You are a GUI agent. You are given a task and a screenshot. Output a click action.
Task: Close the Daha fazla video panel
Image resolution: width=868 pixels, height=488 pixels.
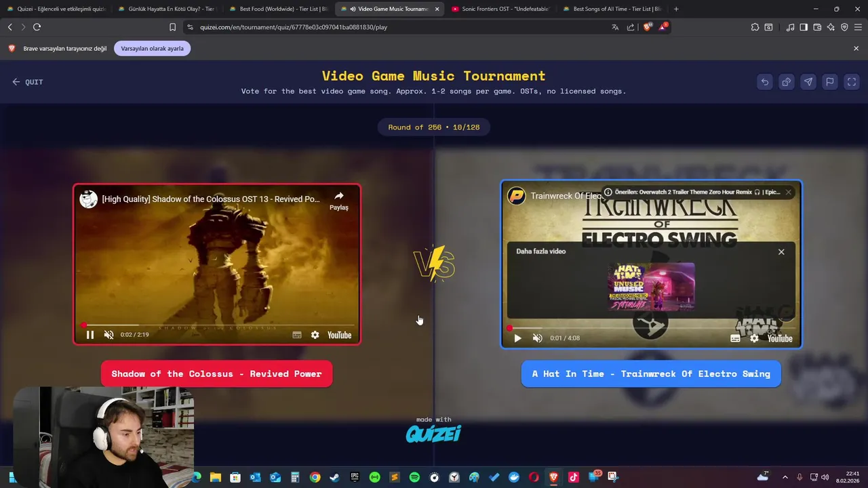point(781,251)
